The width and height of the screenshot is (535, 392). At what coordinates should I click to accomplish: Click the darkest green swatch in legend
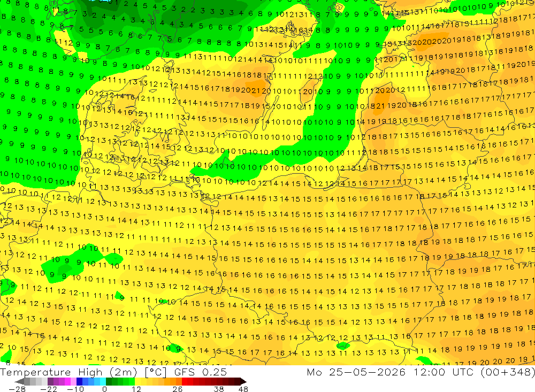(x=109, y=381)
